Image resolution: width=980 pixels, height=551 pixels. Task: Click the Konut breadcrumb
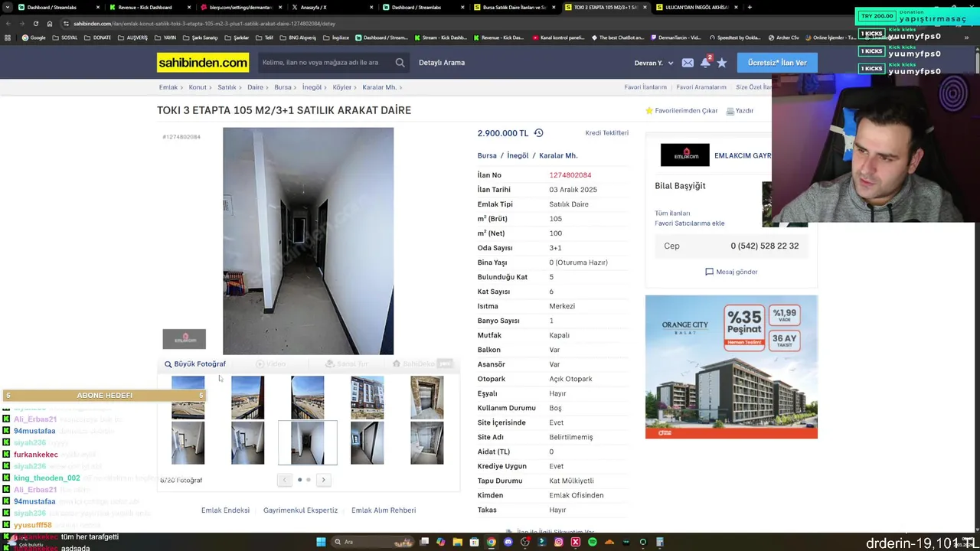tap(198, 87)
